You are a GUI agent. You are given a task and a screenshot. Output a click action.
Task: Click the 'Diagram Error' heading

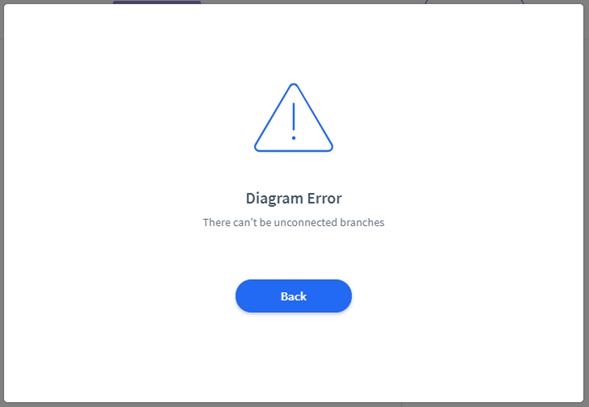[x=294, y=198]
